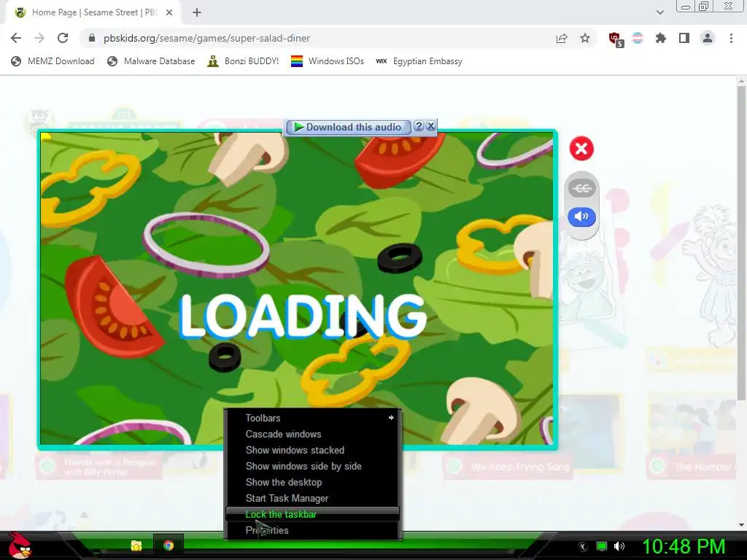Click the browser forward arrow
Screen dimensions: 747x560
[x=39, y=38]
